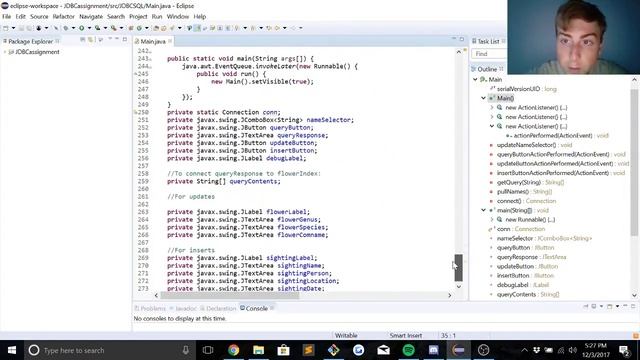Launch Debug with the bug toolbar icon
Viewport: 640px width, 360px height.
(x=65, y=28)
